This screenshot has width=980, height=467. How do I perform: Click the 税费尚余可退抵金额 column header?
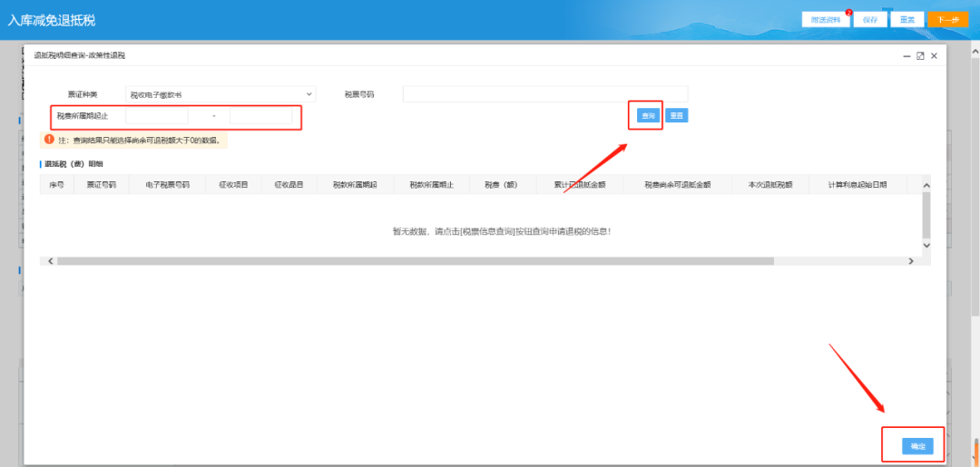click(678, 185)
